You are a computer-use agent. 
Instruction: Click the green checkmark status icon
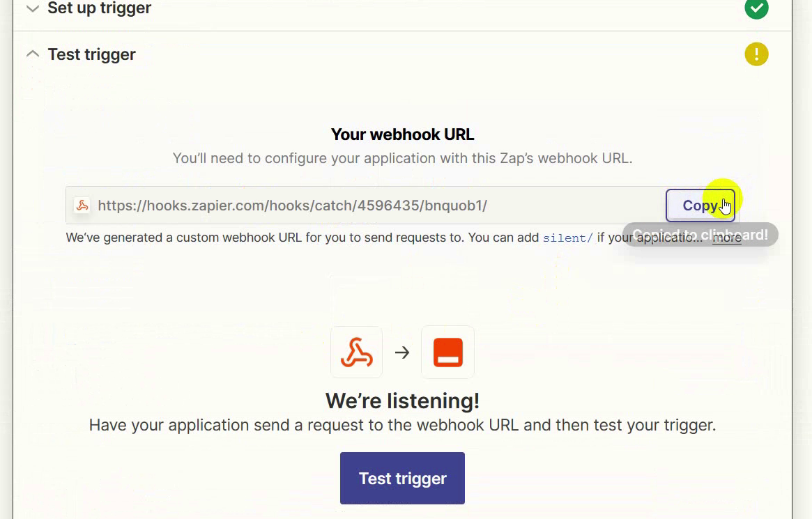point(756,8)
